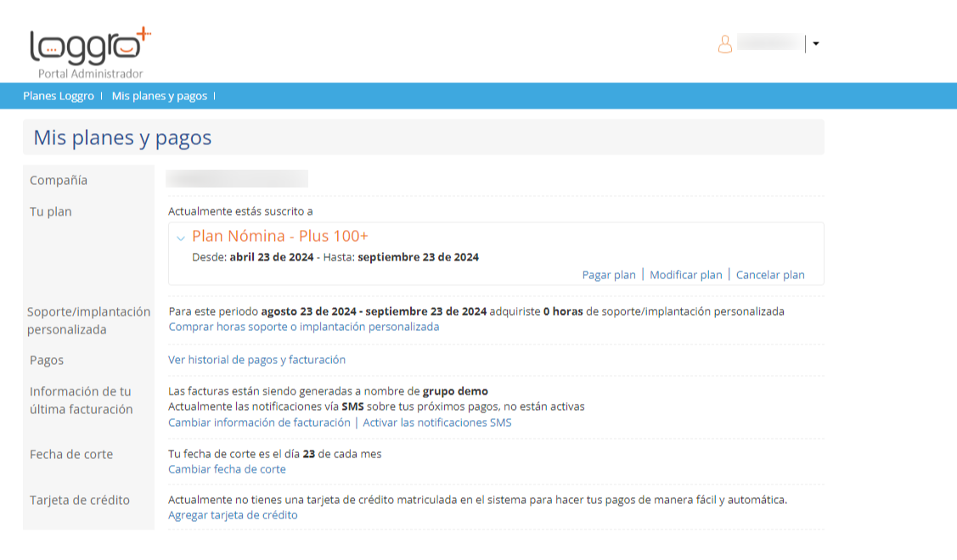Click the Pagos row label

(x=47, y=360)
